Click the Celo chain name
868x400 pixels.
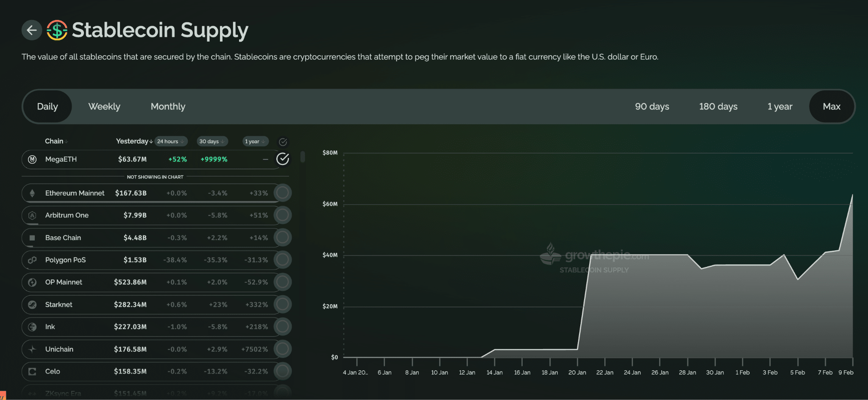point(53,372)
